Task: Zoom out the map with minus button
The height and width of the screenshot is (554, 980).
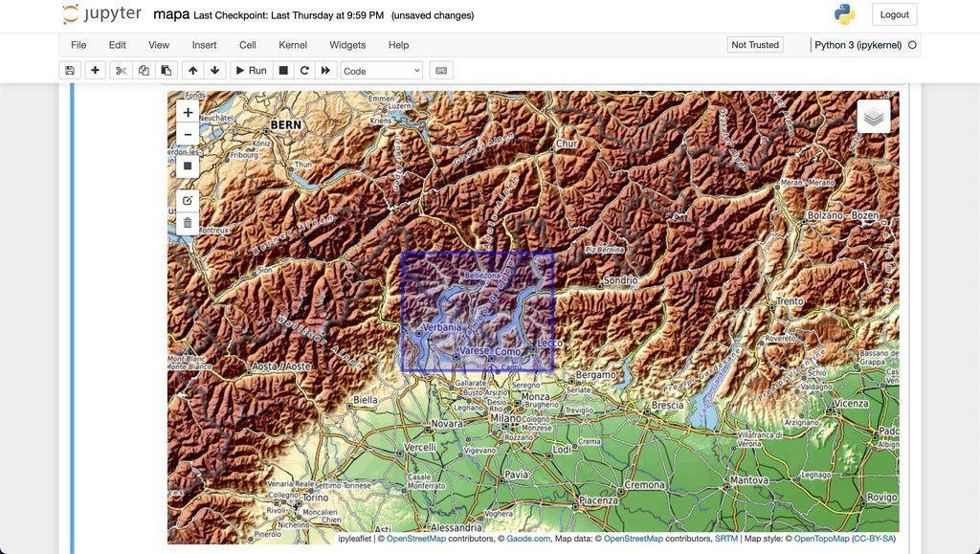Action: pos(188,134)
